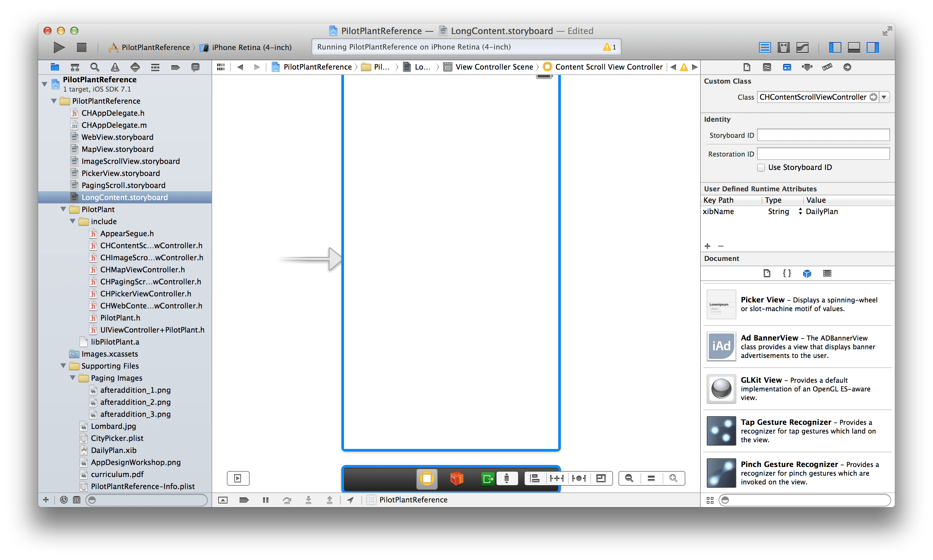This screenshot has height=560, width=933.
Task: Collapse the PilotPlantReference project root
Action: point(45,84)
